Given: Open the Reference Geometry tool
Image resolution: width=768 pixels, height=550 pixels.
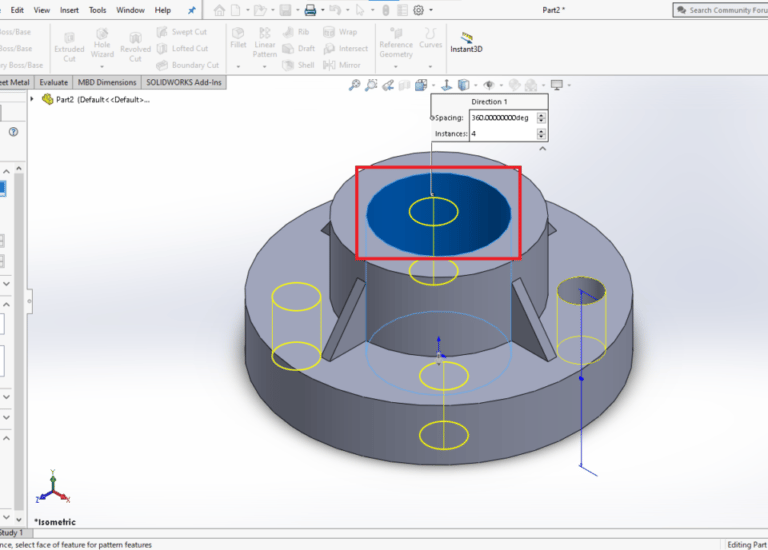Looking at the screenshot, I should (x=396, y=43).
